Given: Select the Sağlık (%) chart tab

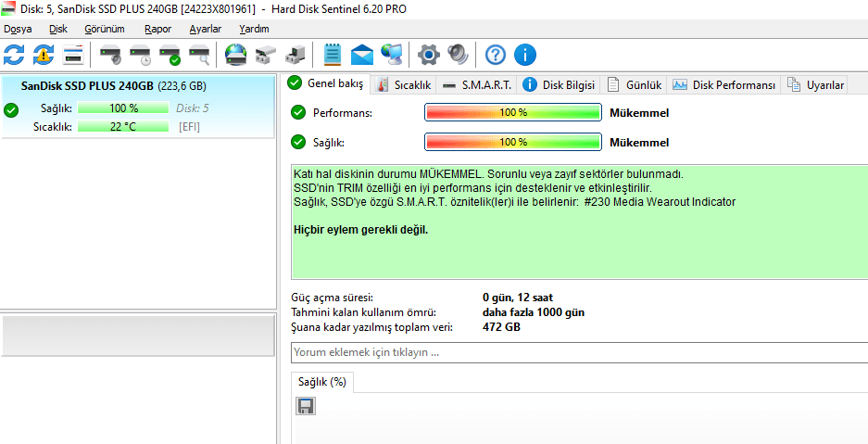Looking at the screenshot, I should coord(322,382).
